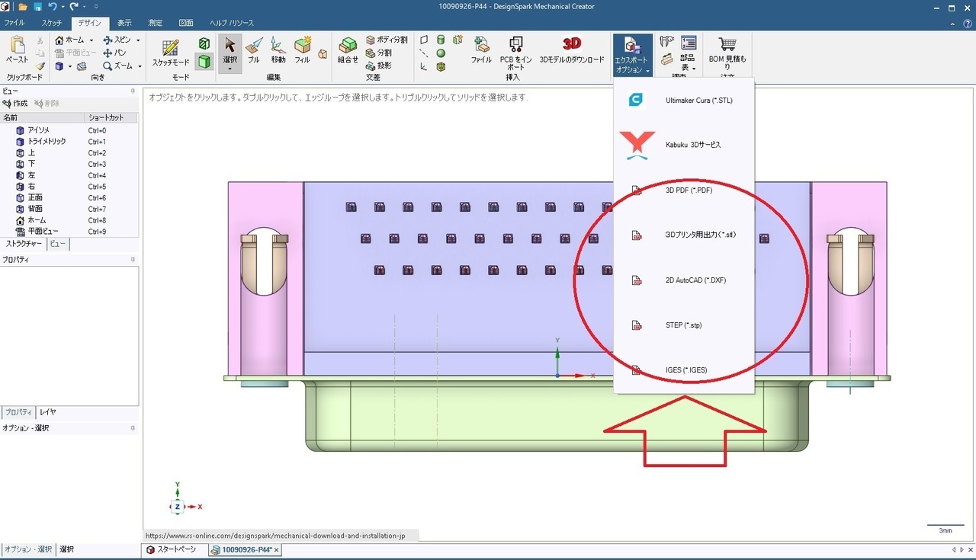Switch to the Layer (レイヤ) panel tab
976x560 pixels.
tap(48, 412)
